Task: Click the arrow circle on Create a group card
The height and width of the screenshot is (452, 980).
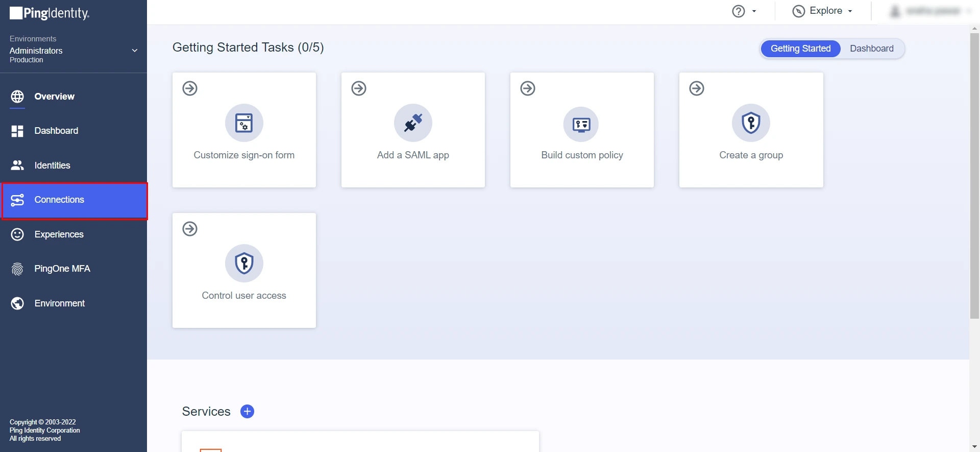Action: (x=697, y=88)
